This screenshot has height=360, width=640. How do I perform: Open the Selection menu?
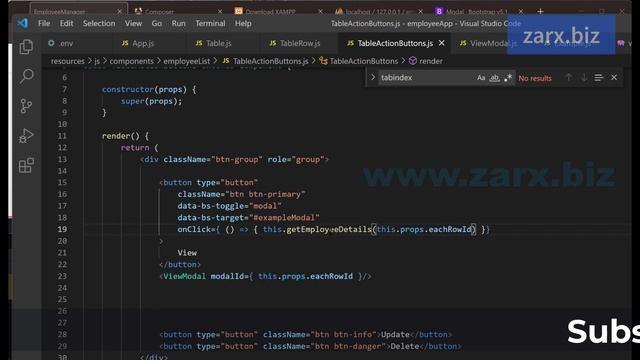pos(99,23)
